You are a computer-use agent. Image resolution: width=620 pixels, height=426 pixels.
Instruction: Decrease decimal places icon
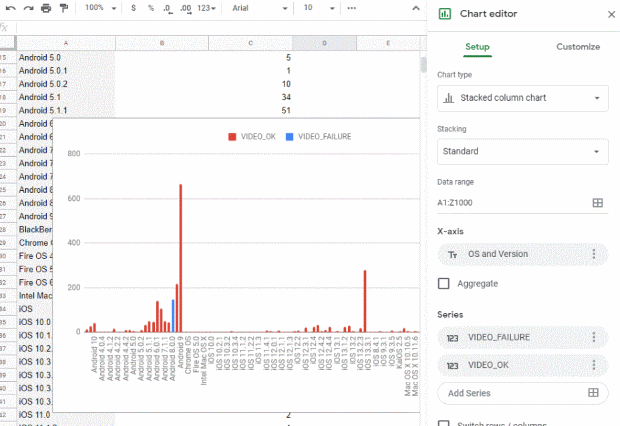[168, 8]
